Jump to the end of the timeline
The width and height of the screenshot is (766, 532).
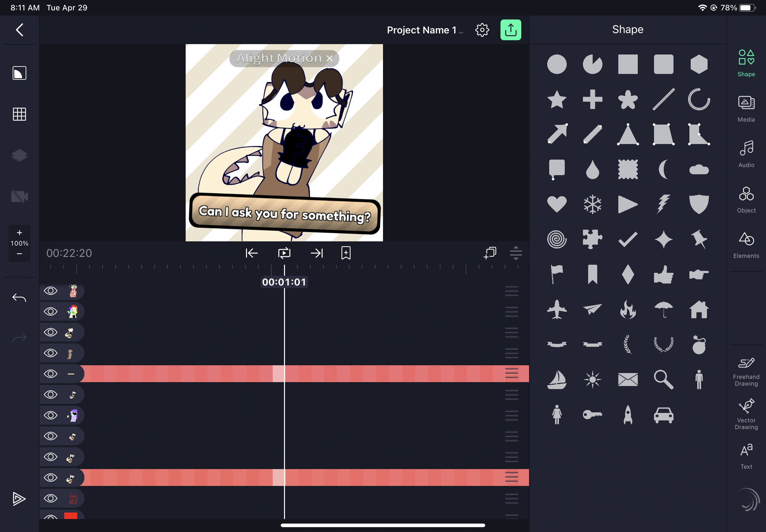coord(316,253)
